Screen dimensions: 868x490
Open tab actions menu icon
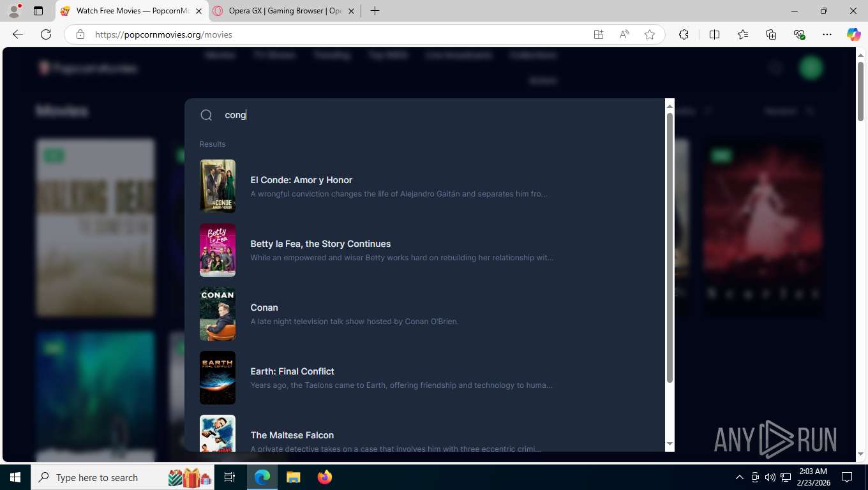coord(38,11)
